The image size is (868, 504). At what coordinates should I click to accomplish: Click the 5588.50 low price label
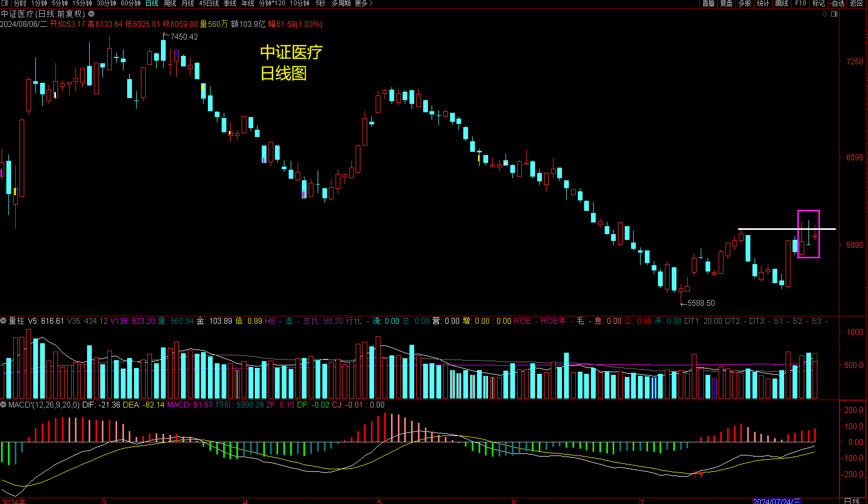(701, 303)
